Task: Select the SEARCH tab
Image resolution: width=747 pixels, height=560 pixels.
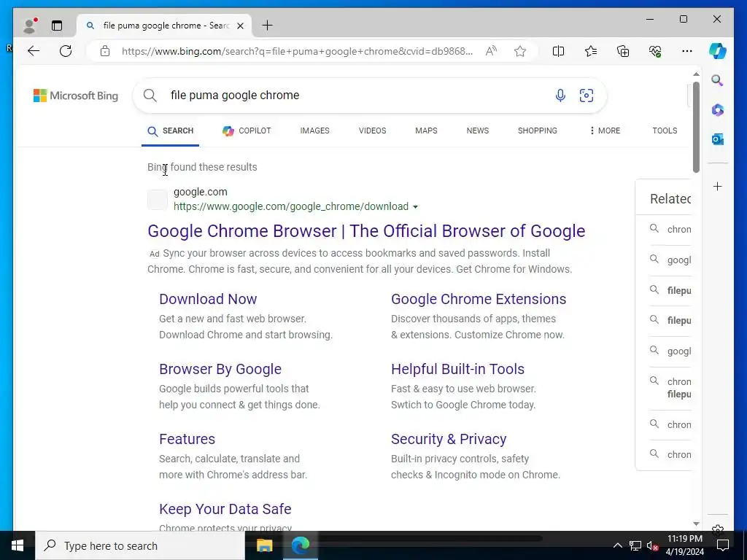Action: (x=171, y=131)
